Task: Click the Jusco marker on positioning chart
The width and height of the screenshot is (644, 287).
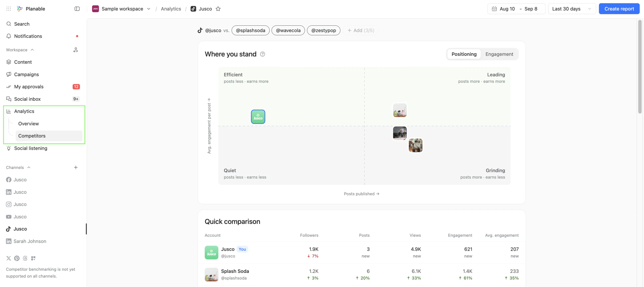Action: [x=258, y=117]
